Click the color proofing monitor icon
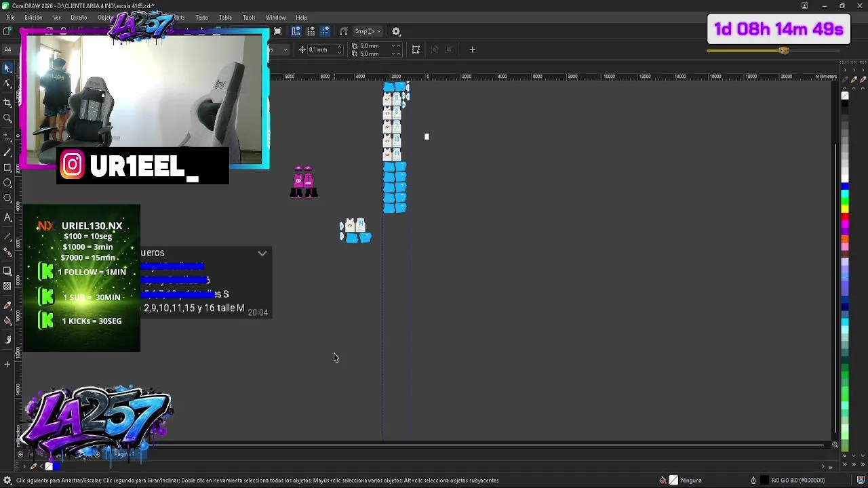 (861, 481)
